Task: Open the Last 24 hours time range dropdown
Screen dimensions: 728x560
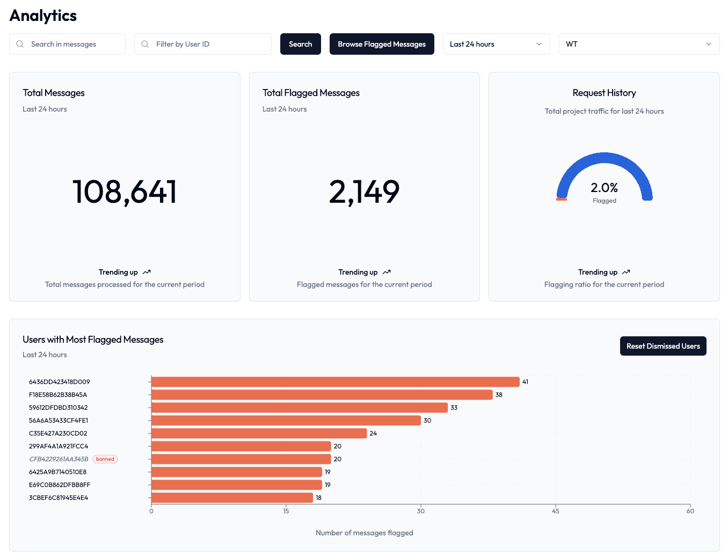Action: click(496, 44)
